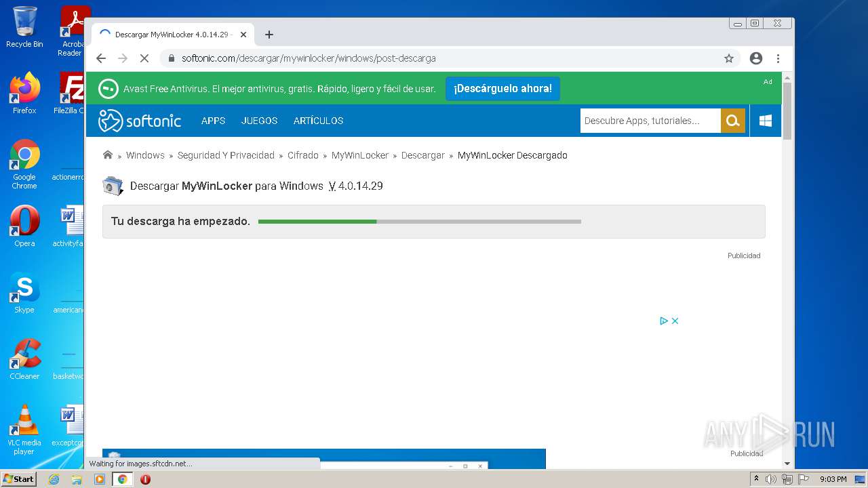Click the Cifrado breadcrumb link

[x=303, y=155]
